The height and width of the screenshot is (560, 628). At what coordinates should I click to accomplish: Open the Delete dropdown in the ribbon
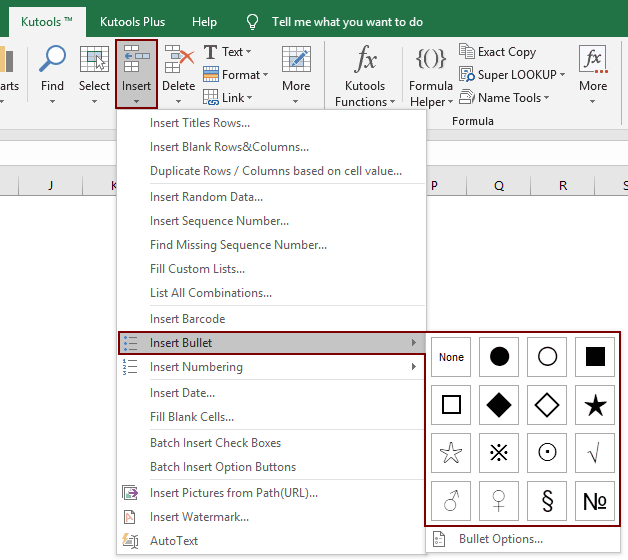pyautogui.click(x=178, y=73)
